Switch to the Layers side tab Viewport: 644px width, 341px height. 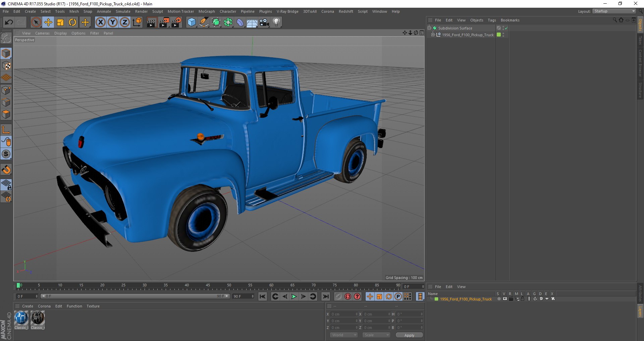coord(640,311)
